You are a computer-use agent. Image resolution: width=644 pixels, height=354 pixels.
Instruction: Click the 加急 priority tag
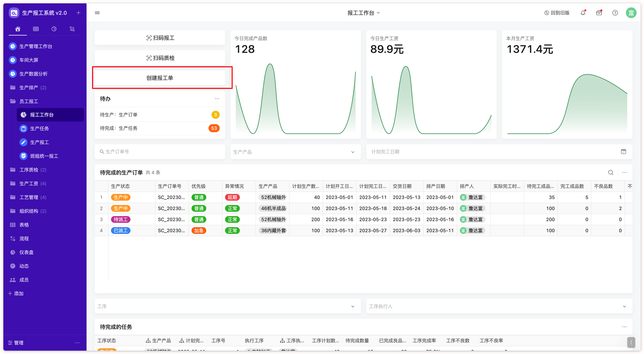199,231
